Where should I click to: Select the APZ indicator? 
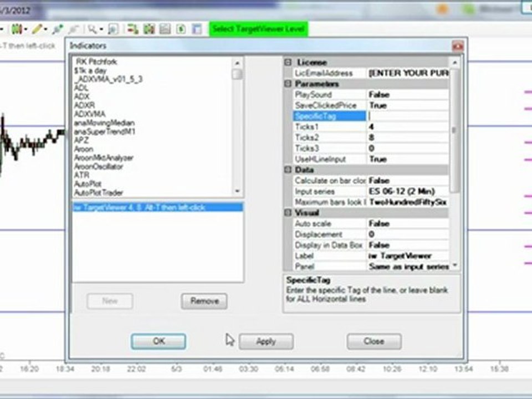[81, 140]
